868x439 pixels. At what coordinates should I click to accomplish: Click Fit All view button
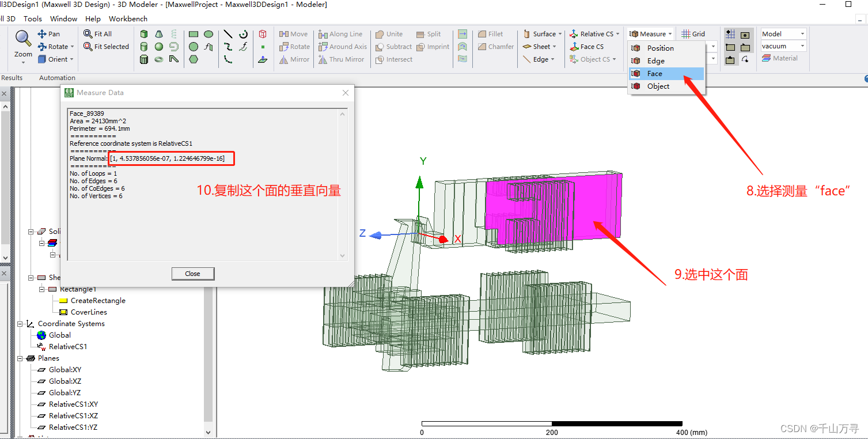point(97,34)
